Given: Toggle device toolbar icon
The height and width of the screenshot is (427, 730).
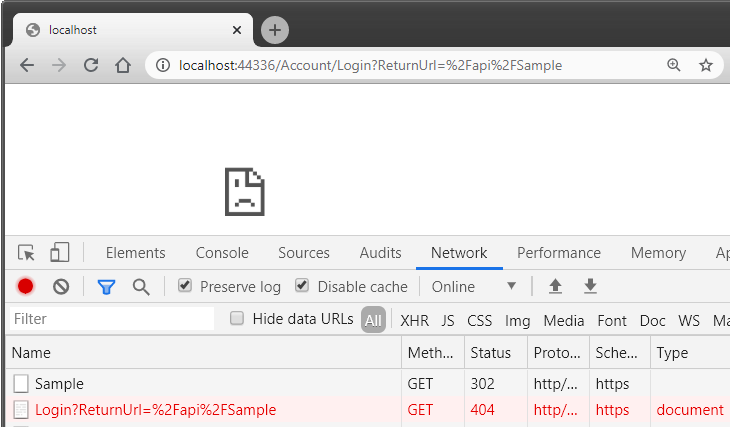Looking at the screenshot, I should [x=60, y=253].
